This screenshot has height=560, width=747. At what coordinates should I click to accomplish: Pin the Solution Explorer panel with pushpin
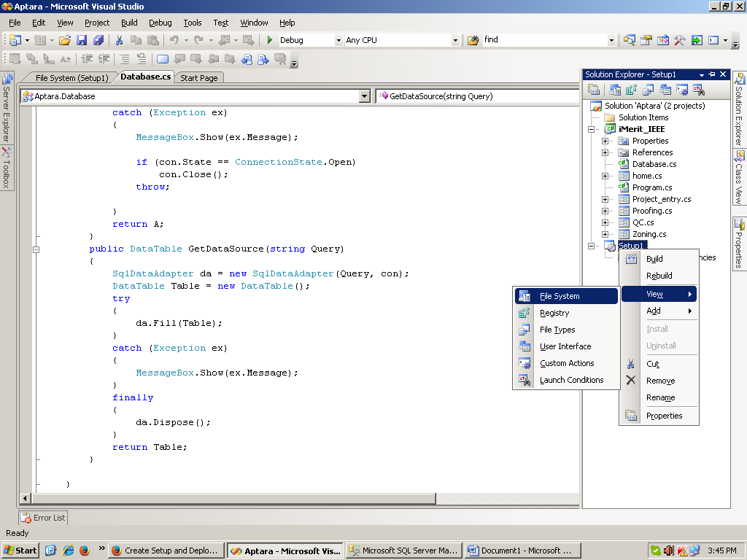(x=712, y=74)
